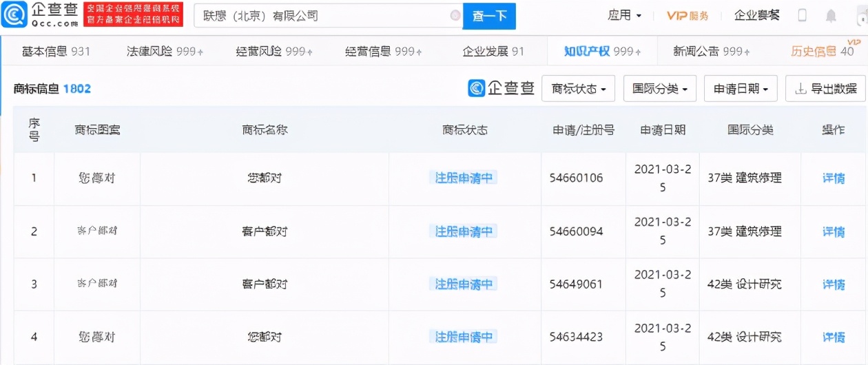Click the 导出数据 export button
The image size is (868, 365).
pos(825,89)
